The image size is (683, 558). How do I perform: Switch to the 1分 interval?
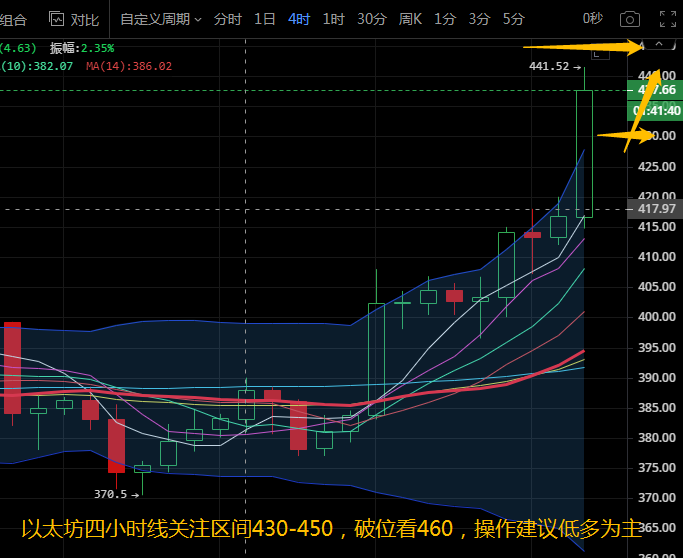(x=445, y=19)
